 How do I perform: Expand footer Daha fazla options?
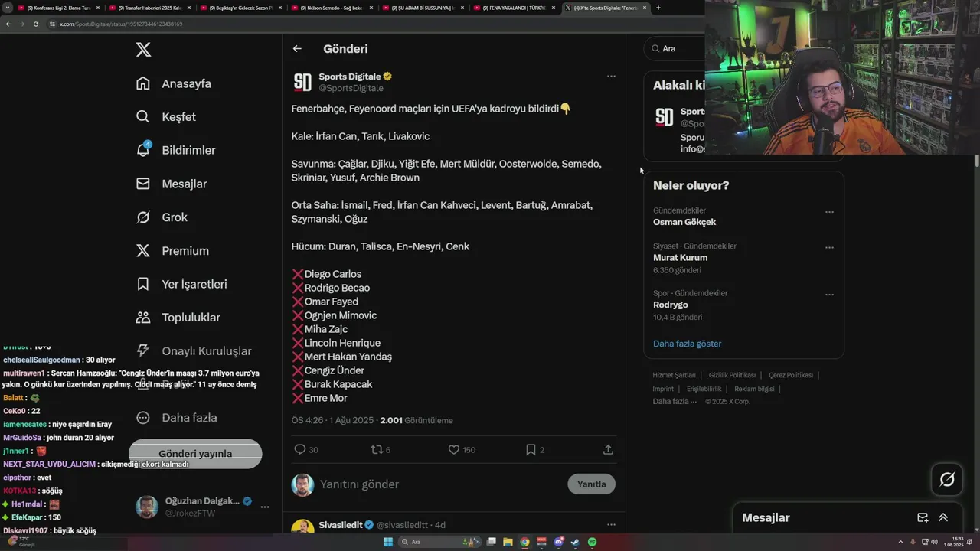click(x=675, y=401)
